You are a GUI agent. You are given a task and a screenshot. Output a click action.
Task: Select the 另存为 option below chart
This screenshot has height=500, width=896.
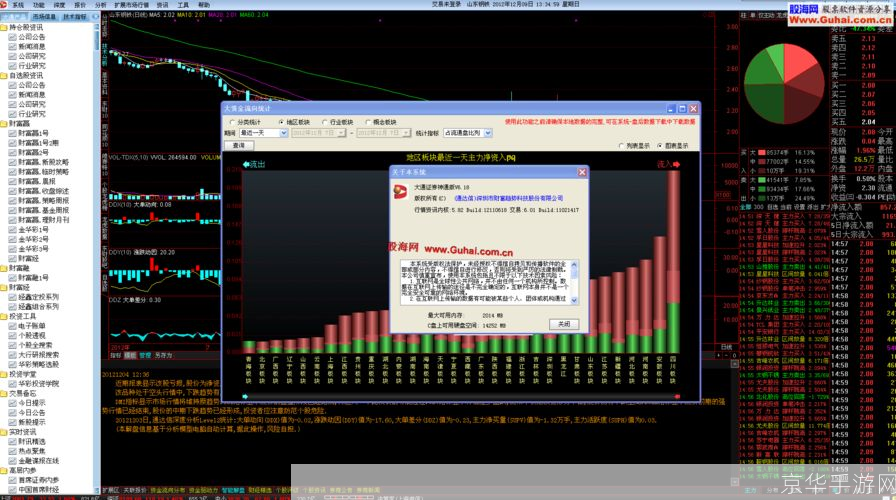click(163, 355)
